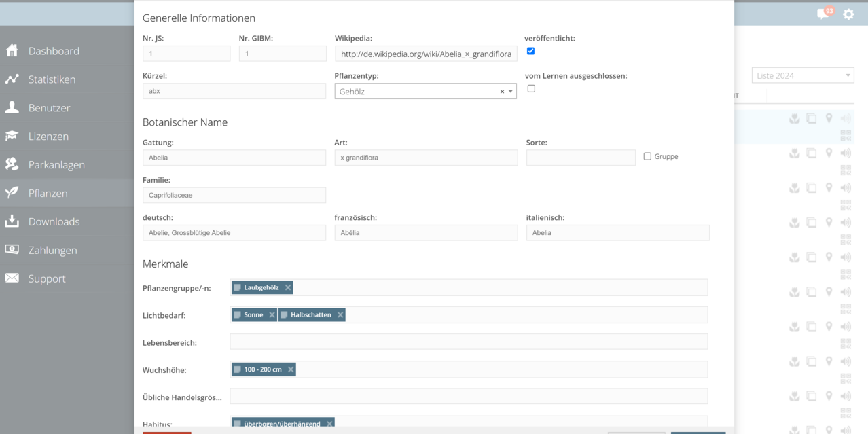Remove the überbogen/überhängend Habitus tag

(x=329, y=424)
